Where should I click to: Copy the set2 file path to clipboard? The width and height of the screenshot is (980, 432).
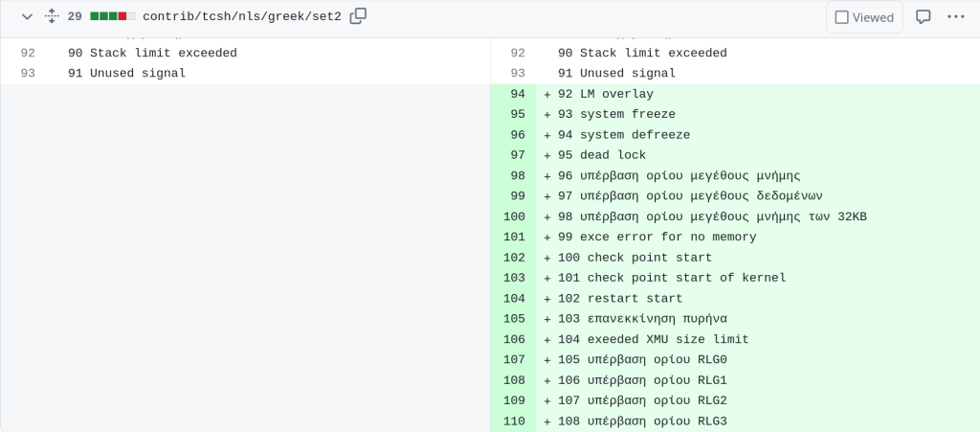(358, 16)
